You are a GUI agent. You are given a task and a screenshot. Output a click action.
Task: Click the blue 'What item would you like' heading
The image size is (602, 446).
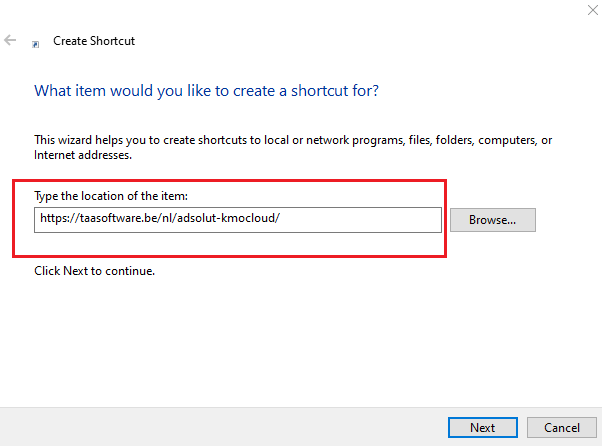206,90
